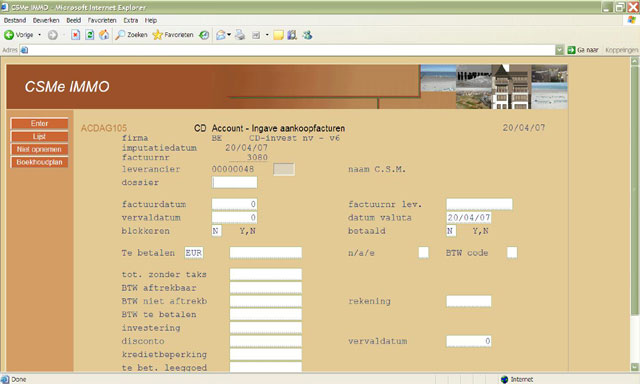Go to the Home page icon
This screenshot has height=384, width=640.
point(104,35)
